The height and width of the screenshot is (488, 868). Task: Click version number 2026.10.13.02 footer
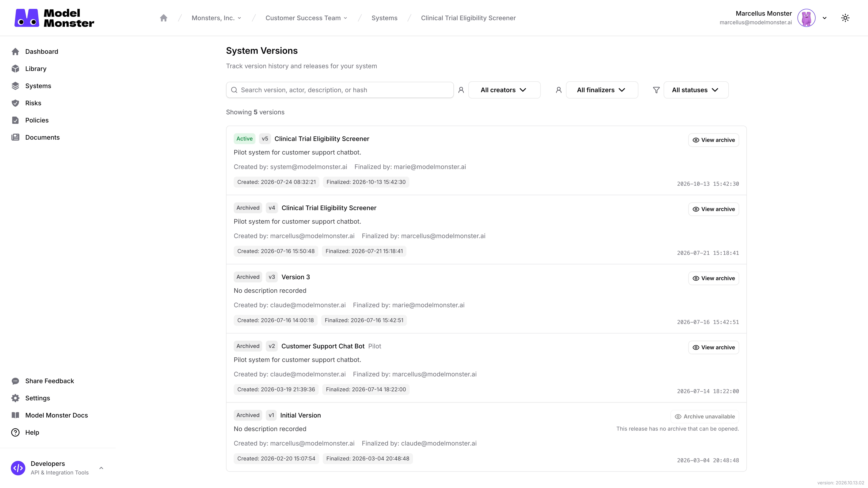[x=841, y=483]
